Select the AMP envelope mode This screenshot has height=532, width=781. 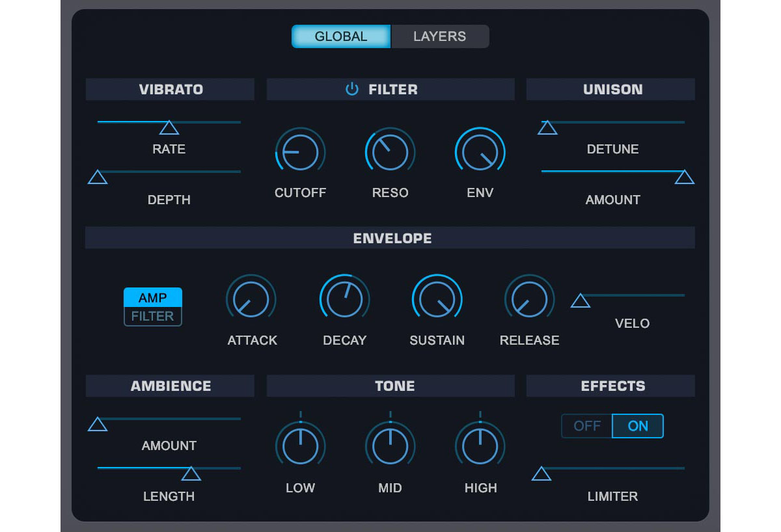[x=153, y=298]
